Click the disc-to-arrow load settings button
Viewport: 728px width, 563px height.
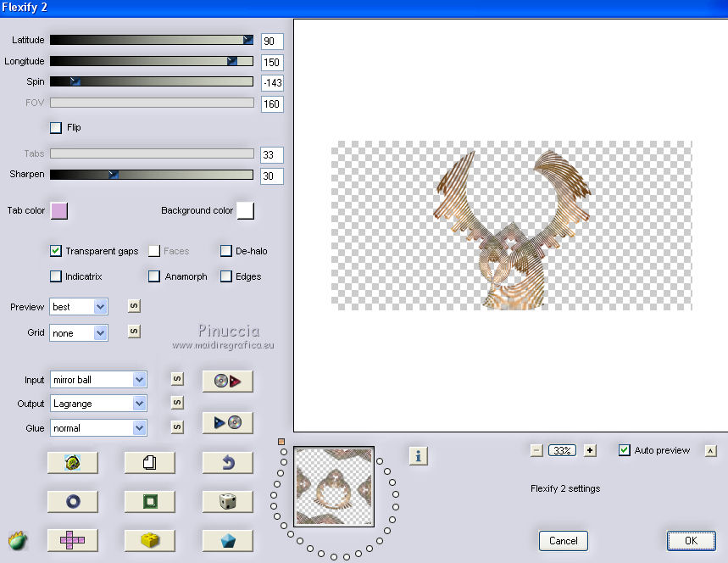pyautogui.click(x=227, y=381)
